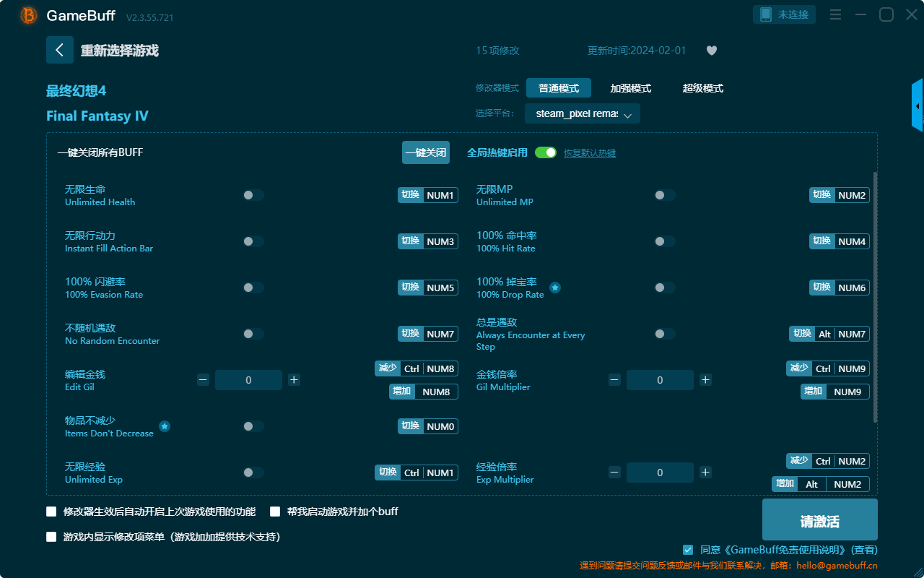Click NUM4 hotkey for 100% Hit Rate

point(840,241)
